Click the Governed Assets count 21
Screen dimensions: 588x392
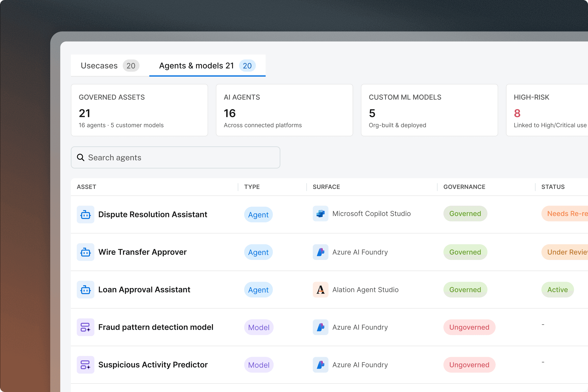[85, 113]
